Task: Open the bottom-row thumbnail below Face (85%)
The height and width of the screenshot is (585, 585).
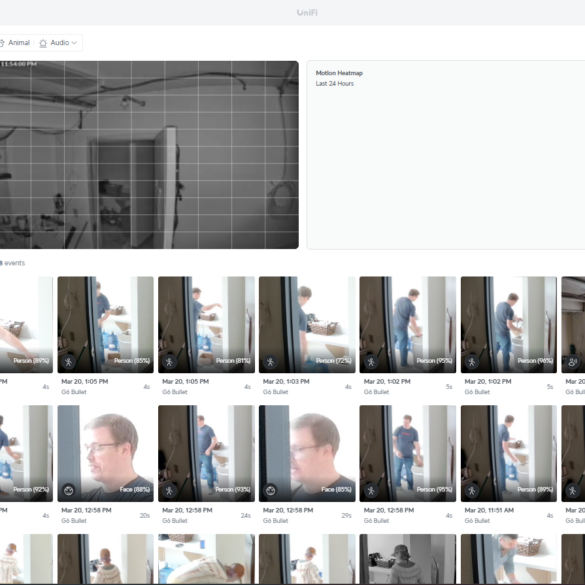Action: coord(307,559)
